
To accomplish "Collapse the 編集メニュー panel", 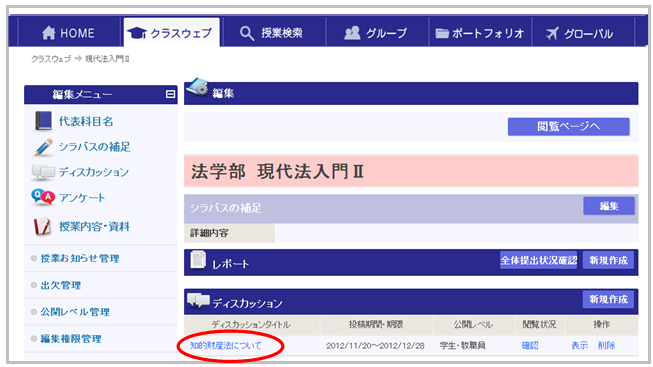I will (170, 94).
